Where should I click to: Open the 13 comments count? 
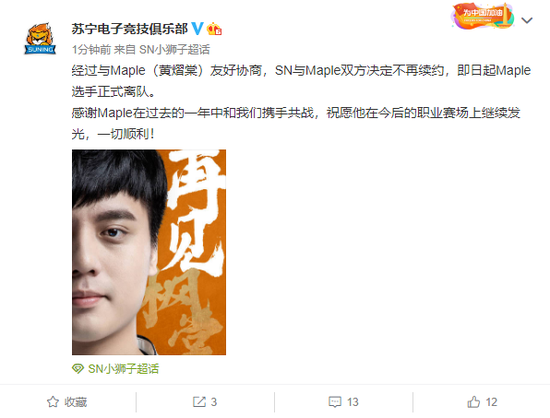click(353, 402)
